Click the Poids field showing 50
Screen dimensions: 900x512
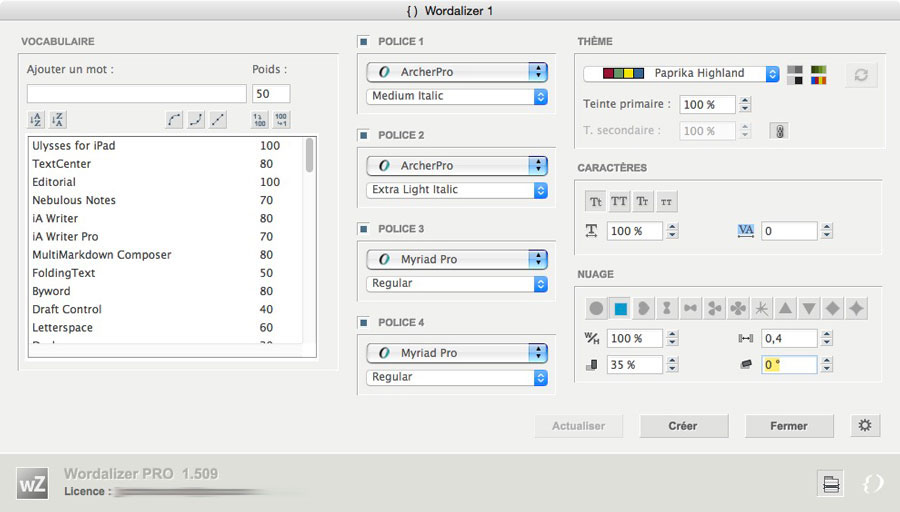(271, 94)
